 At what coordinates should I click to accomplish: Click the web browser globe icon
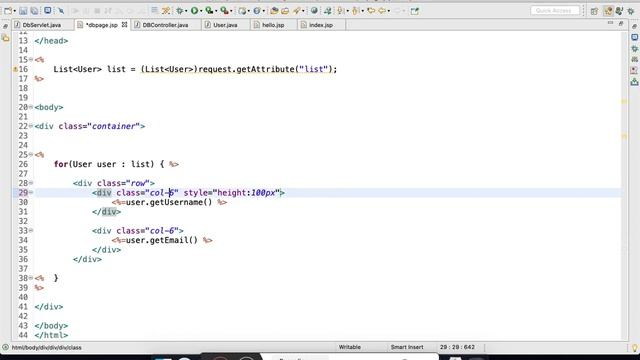[314, 11]
